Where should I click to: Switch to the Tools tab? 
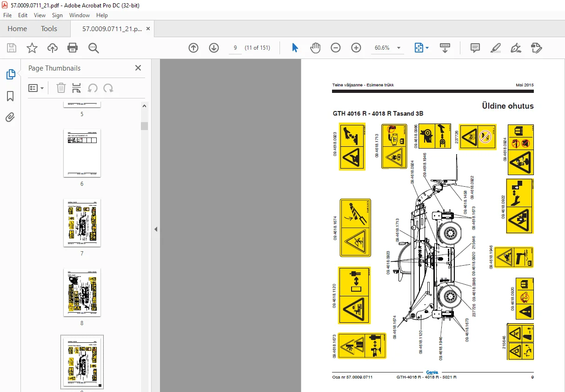click(49, 29)
